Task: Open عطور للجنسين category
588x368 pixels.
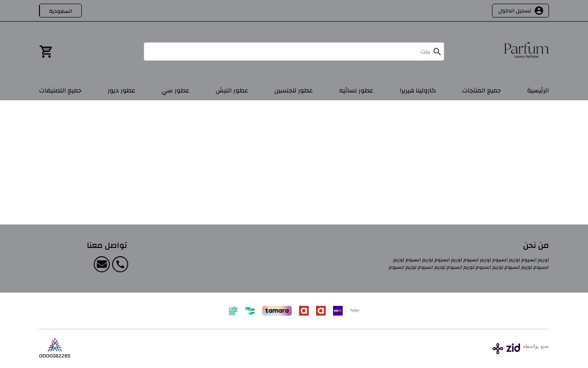Action: click(294, 90)
